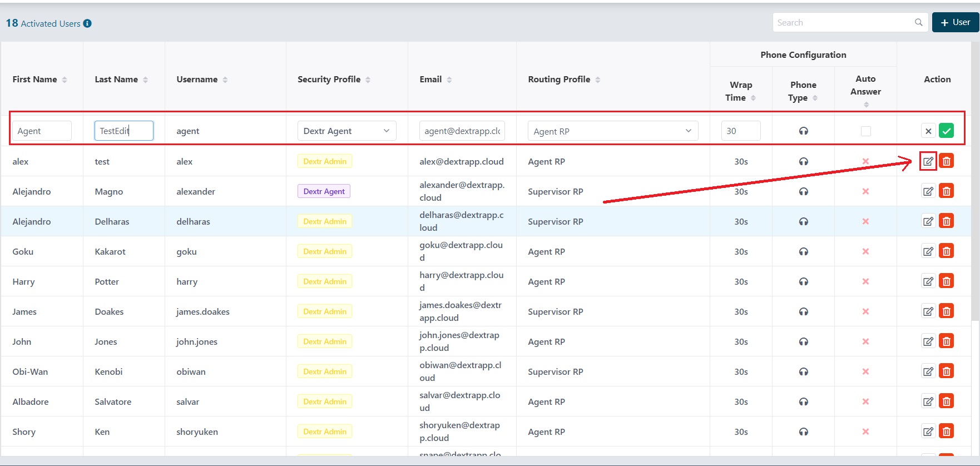Click the email field agent@dextrapp
The width and height of the screenshot is (980, 466).
(x=462, y=131)
